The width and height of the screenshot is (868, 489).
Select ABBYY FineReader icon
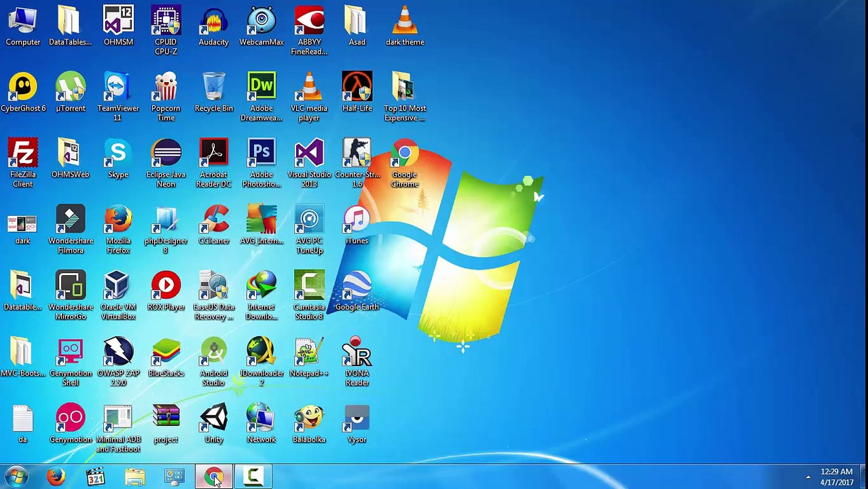[x=309, y=31]
